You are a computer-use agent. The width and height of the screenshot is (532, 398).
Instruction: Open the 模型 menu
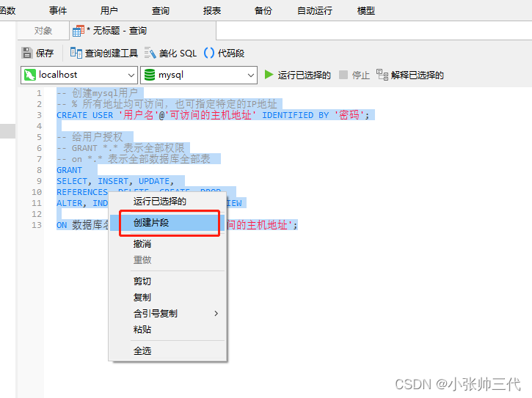[x=366, y=11]
